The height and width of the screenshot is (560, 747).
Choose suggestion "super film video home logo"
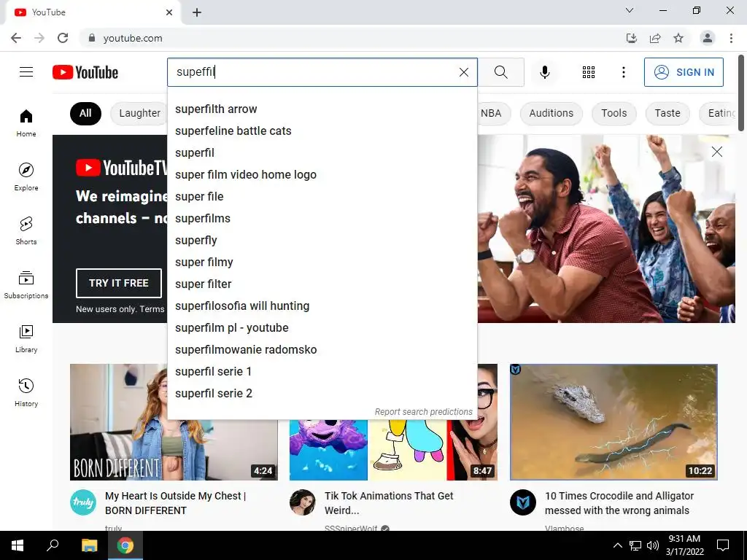coord(322,175)
